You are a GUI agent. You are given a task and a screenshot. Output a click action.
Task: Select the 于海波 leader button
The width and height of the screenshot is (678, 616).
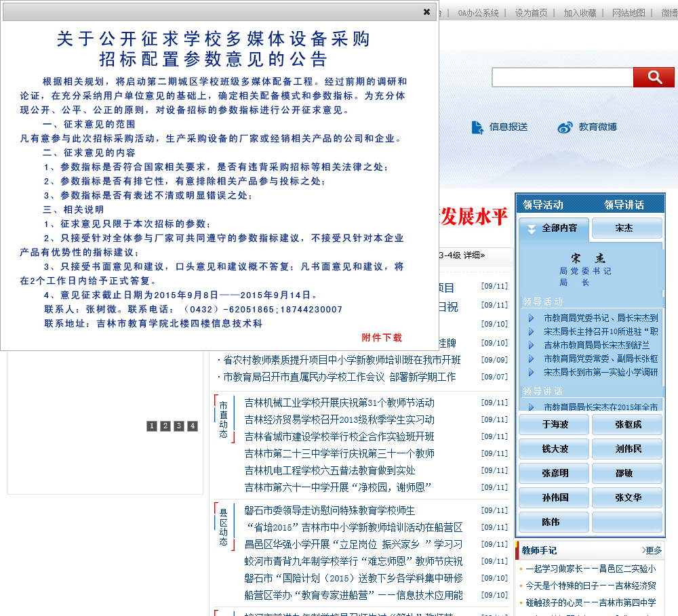554,424
